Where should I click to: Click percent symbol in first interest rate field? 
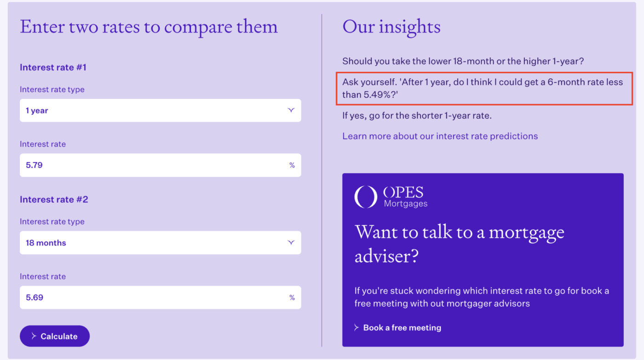pyautogui.click(x=292, y=166)
